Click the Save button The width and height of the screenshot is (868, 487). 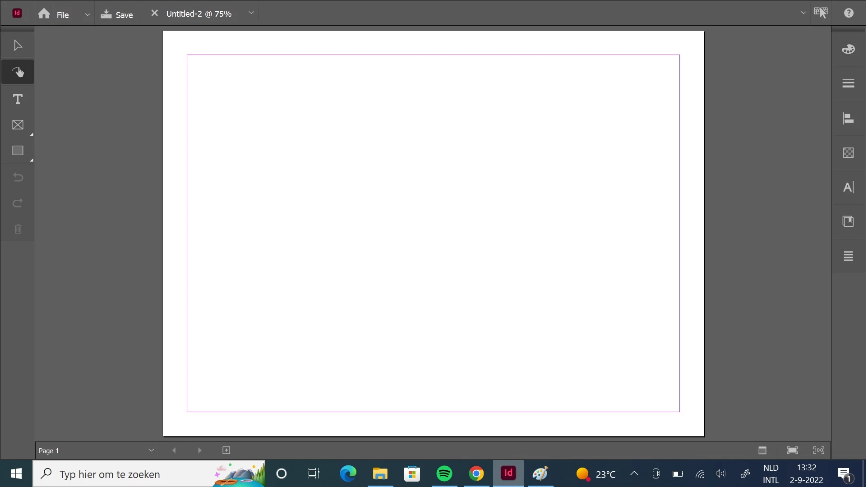(117, 14)
